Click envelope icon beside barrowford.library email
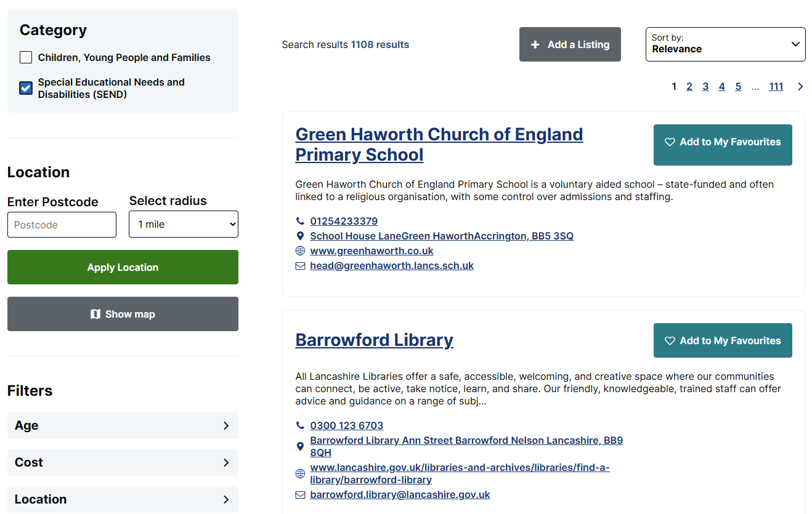This screenshot has width=812, height=514. 300,495
